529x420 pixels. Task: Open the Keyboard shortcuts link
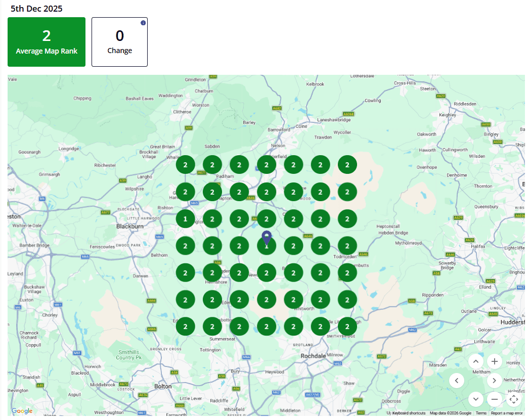coord(409,413)
